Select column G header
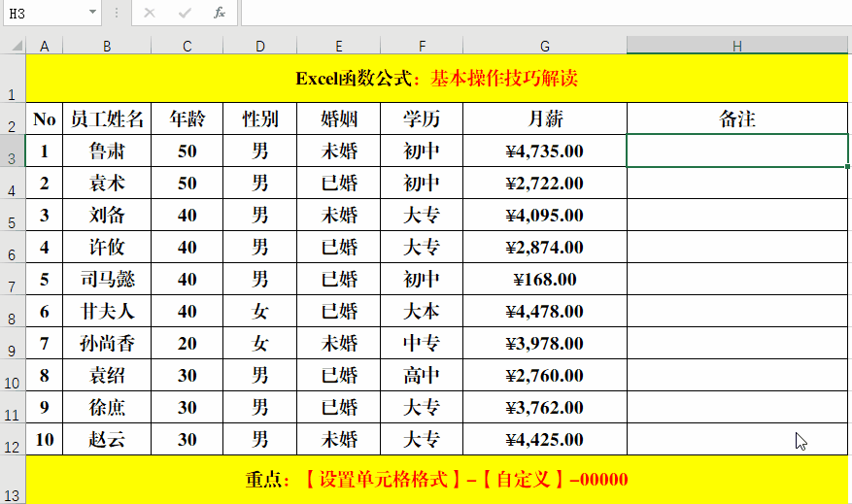 pos(545,47)
